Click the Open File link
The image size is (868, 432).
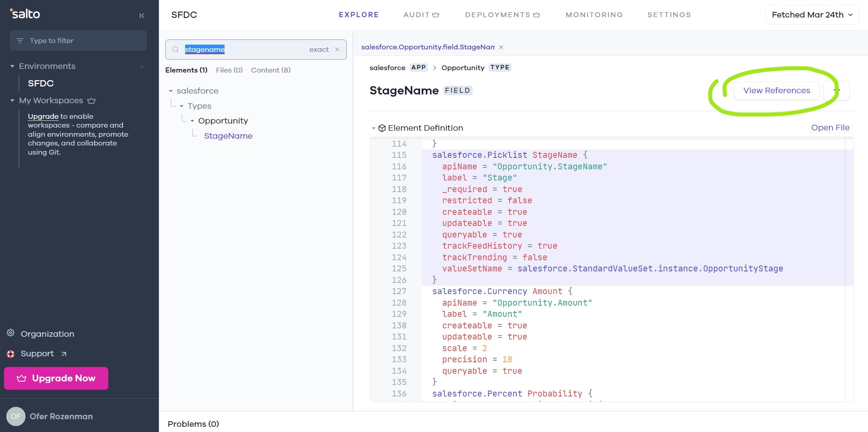click(830, 128)
